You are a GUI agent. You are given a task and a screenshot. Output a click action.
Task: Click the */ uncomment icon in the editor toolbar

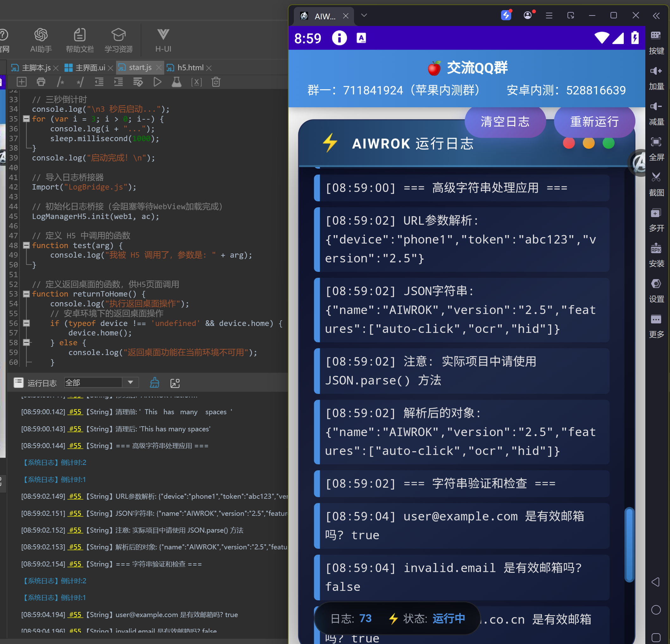[x=80, y=82]
